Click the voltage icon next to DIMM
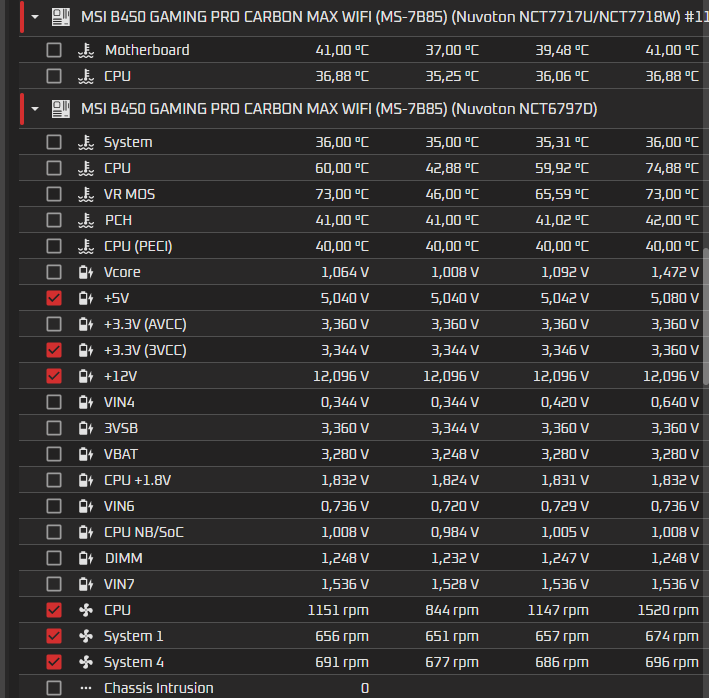Screen dimensions: 709x698 [86, 558]
